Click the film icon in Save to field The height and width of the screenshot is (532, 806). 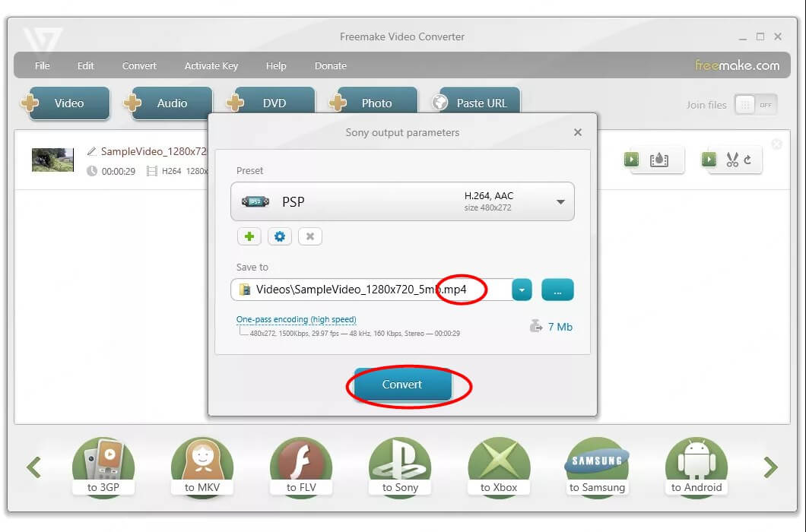coord(245,290)
